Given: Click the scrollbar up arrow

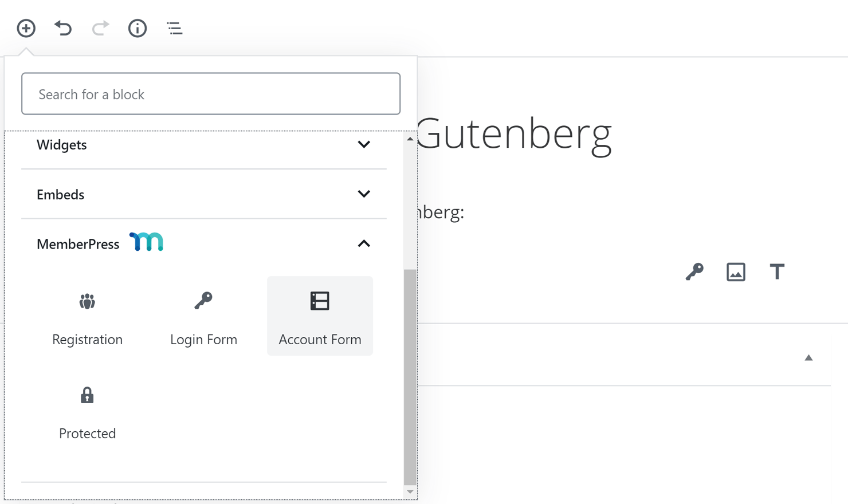Looking at the screenshot, I should [x=410, y=139].
